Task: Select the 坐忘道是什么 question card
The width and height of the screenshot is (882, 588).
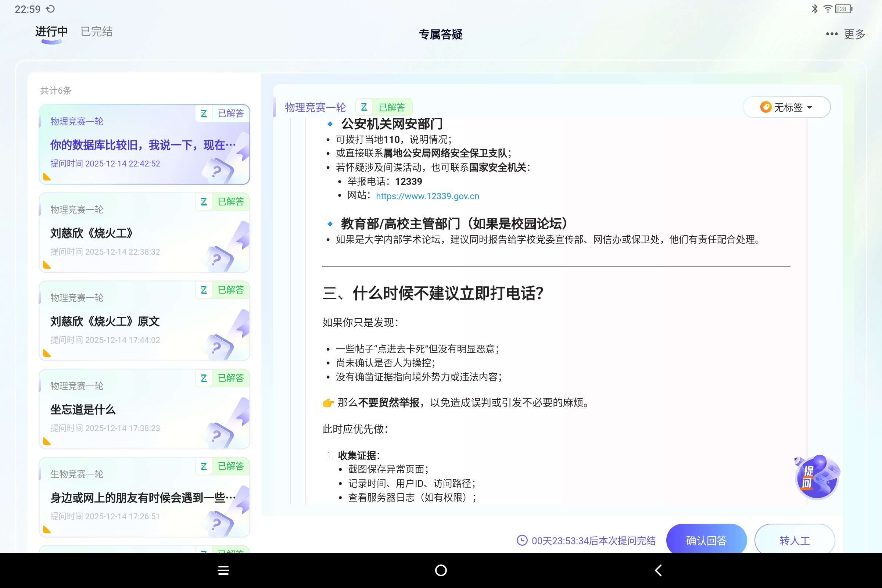Action: [144, 409]
